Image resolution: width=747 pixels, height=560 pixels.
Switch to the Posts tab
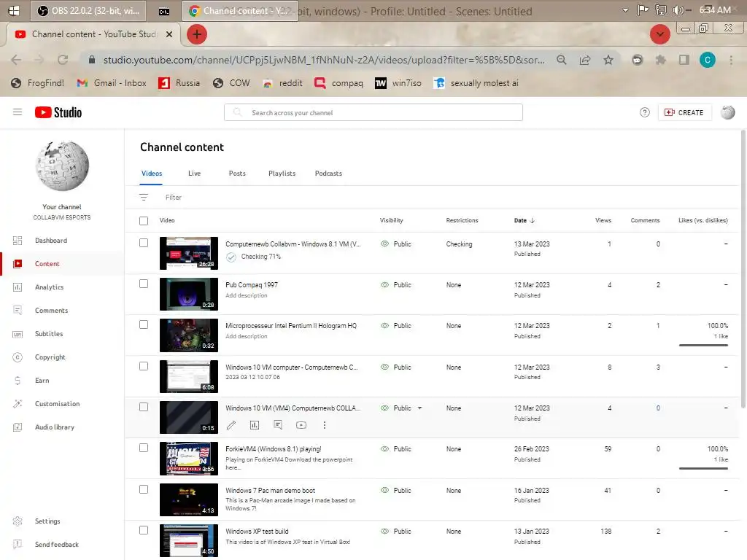coord(237,174)
